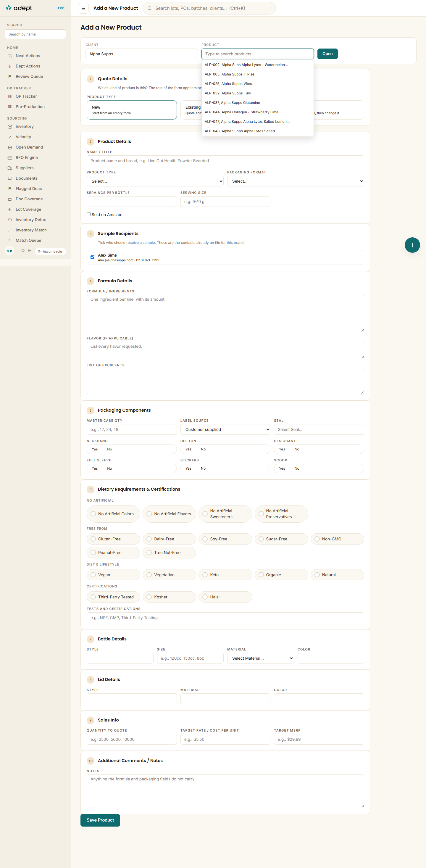Choose ALP-025 Alpha Supps Vites option
The height and width of the screenshot is (868, 426).
(258, 83)
